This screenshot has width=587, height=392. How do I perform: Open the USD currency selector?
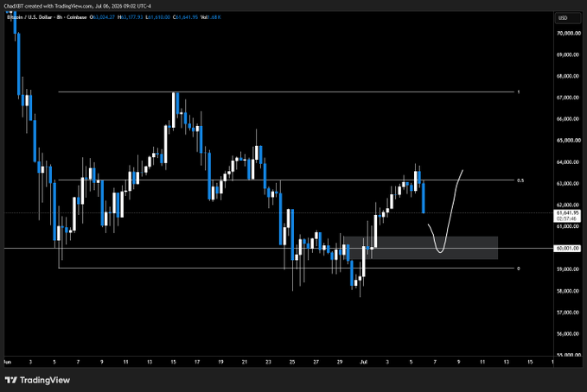tap(567, 18)
